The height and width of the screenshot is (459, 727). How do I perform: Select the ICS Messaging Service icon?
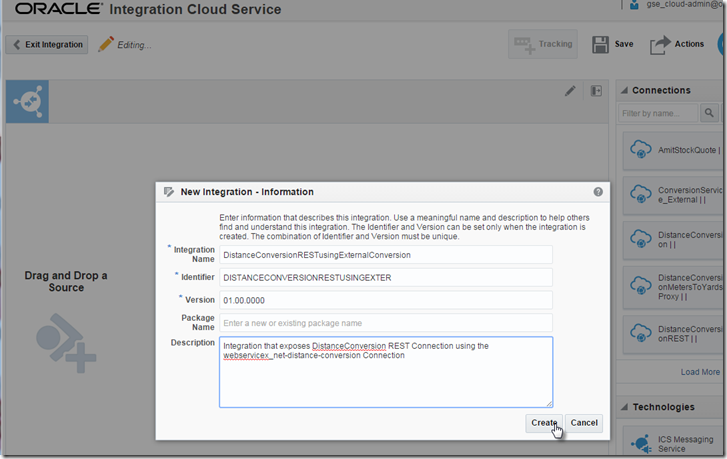[639, 442]
